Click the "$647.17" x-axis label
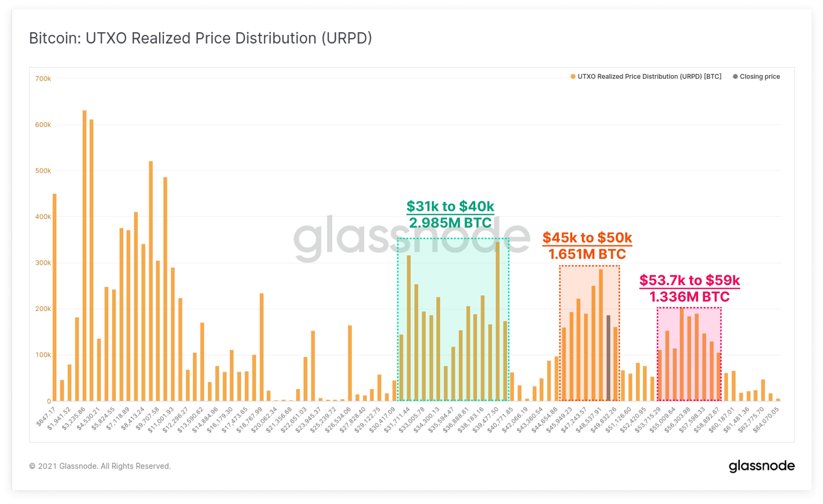The image size is (823, 504). (x=46, y=417)
